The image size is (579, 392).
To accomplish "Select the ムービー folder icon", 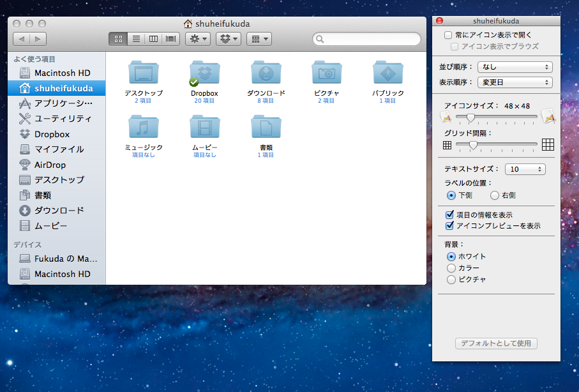I will (204, 126).
